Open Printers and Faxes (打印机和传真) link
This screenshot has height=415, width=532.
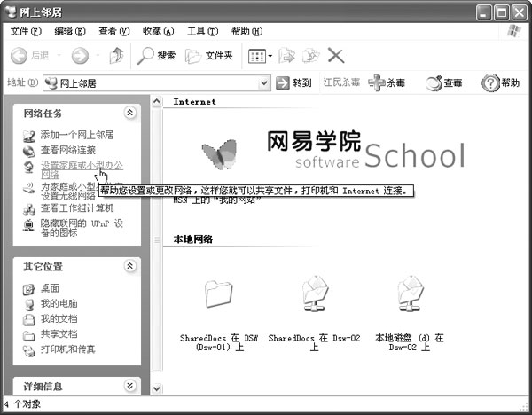[x=68, y=349]
